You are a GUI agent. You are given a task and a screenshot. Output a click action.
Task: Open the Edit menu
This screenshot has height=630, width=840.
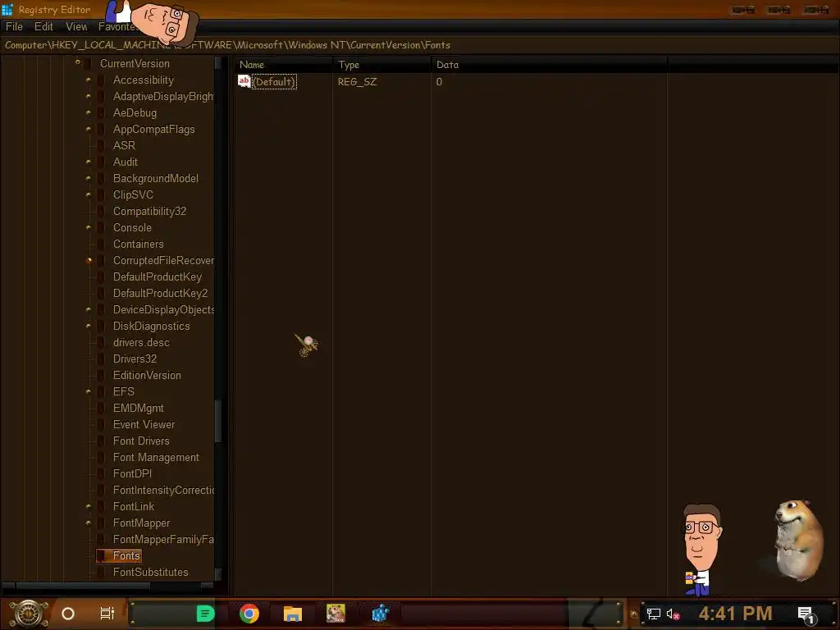pos(43,26)
